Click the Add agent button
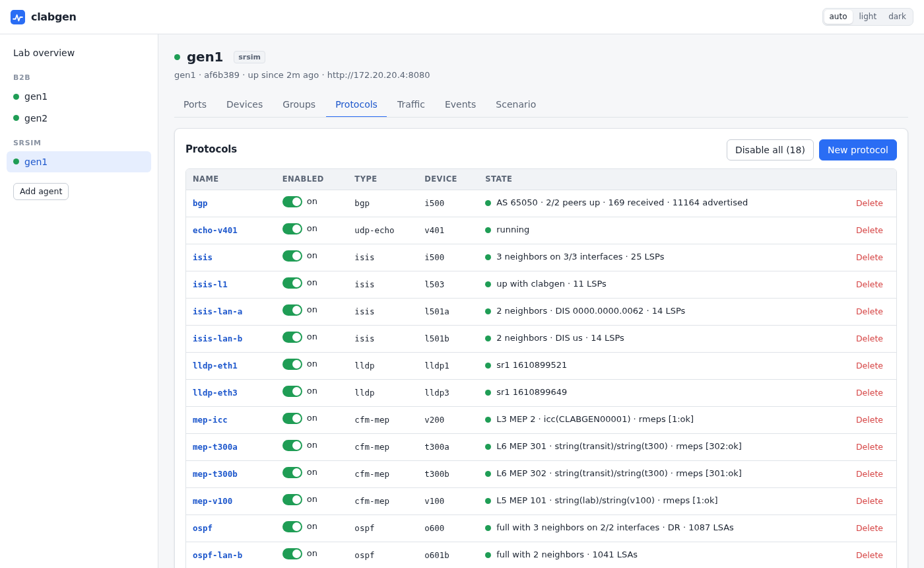Viewport: 924px width, 568px height. tap(41, 192)
